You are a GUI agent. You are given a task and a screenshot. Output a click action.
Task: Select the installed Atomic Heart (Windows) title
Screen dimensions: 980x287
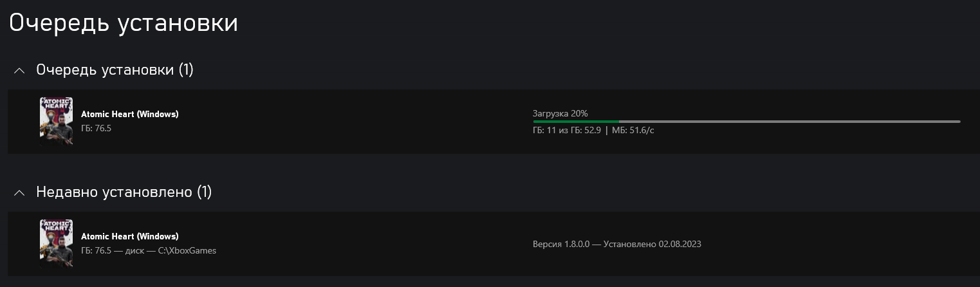click(129, 237)
